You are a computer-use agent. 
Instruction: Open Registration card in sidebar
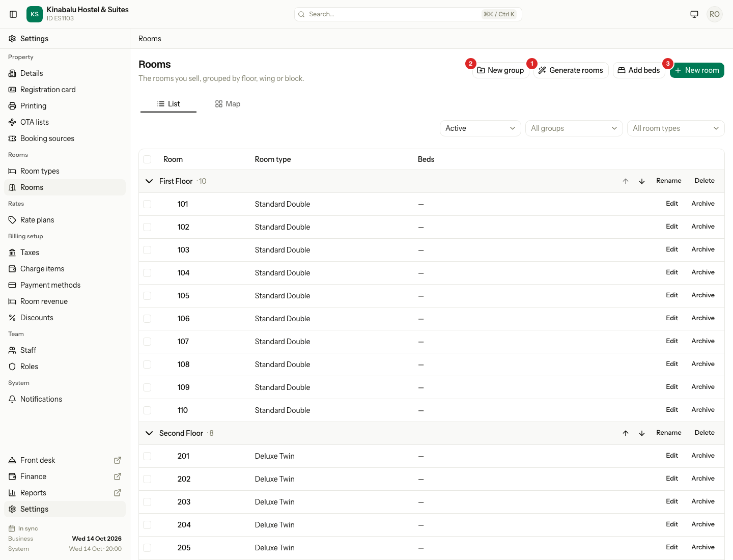point(65,90)
